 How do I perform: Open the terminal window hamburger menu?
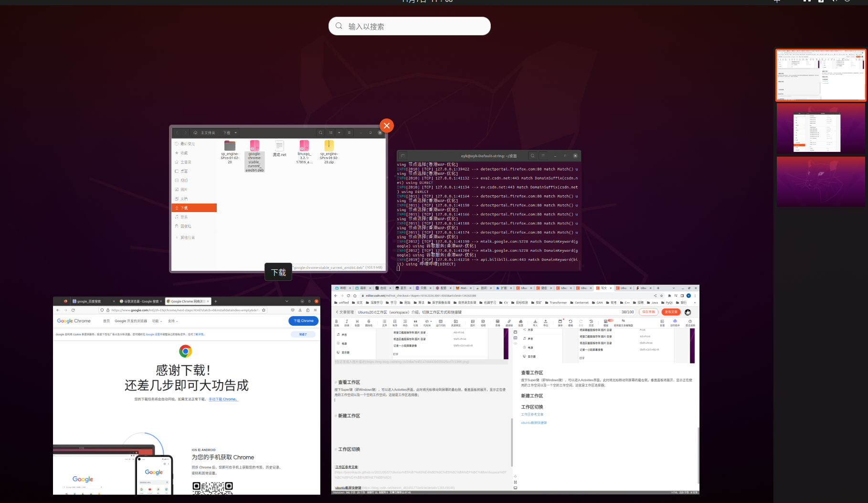click(x=543, y=156)
